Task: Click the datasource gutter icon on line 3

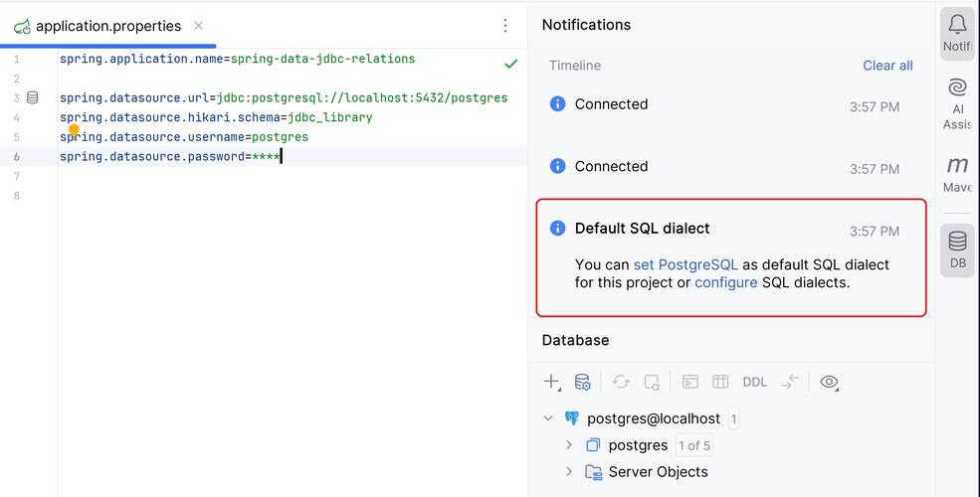Action: point(33,97)
